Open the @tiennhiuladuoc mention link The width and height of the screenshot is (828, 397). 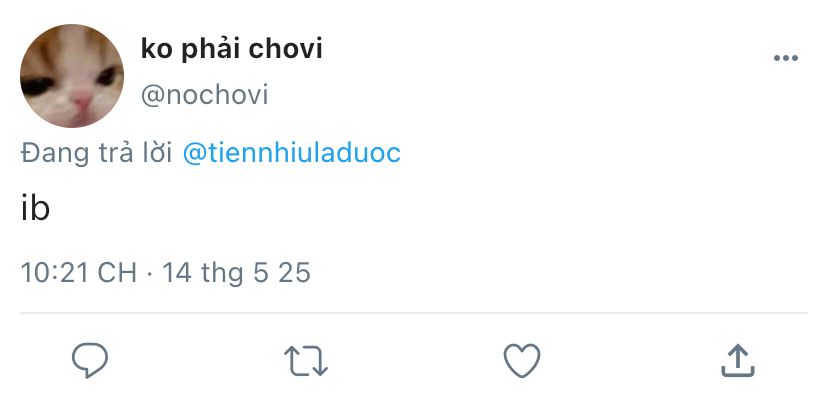click(x=291, y=153)
